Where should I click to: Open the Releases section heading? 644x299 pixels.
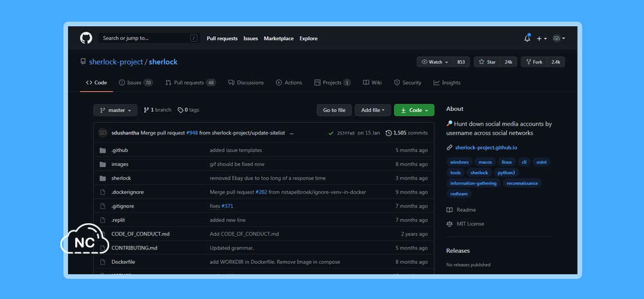tap(458, 251)
